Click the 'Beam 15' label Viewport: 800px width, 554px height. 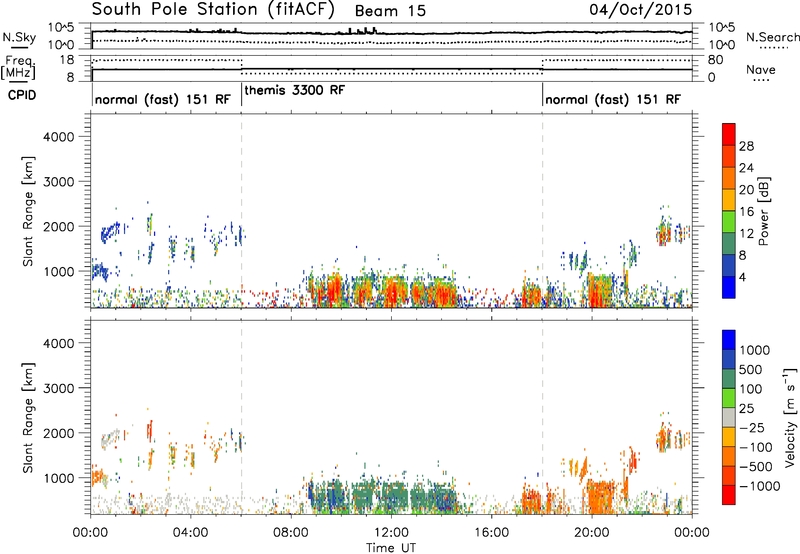(x=390, y=11)
